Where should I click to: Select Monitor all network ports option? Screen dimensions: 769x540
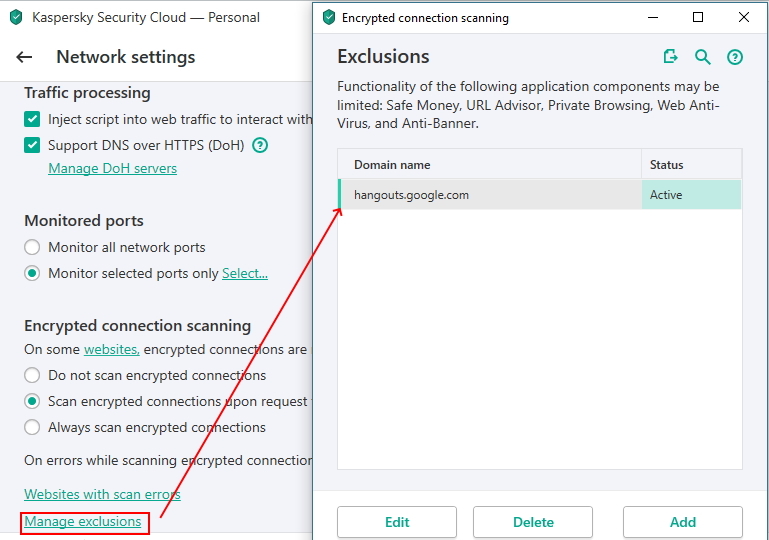[x=32, y=247]
